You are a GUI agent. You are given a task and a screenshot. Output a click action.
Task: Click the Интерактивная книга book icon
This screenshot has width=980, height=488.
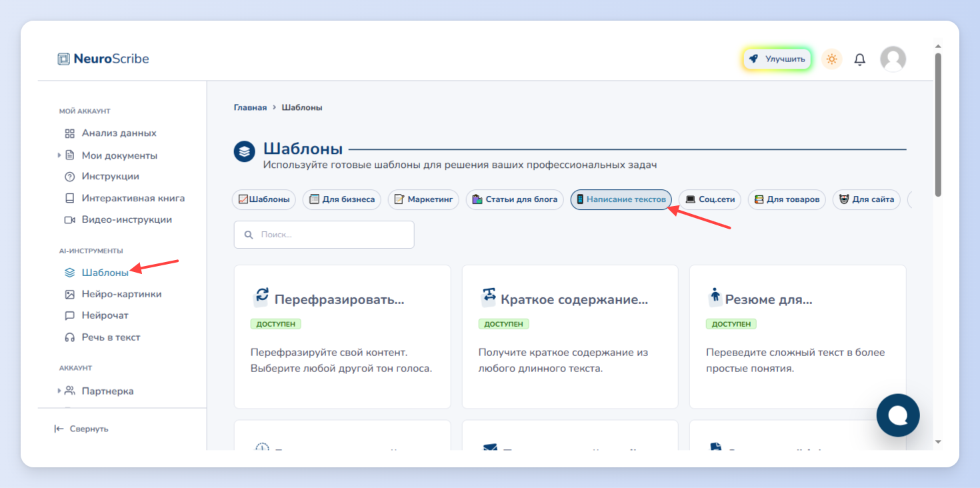point(69,198)
